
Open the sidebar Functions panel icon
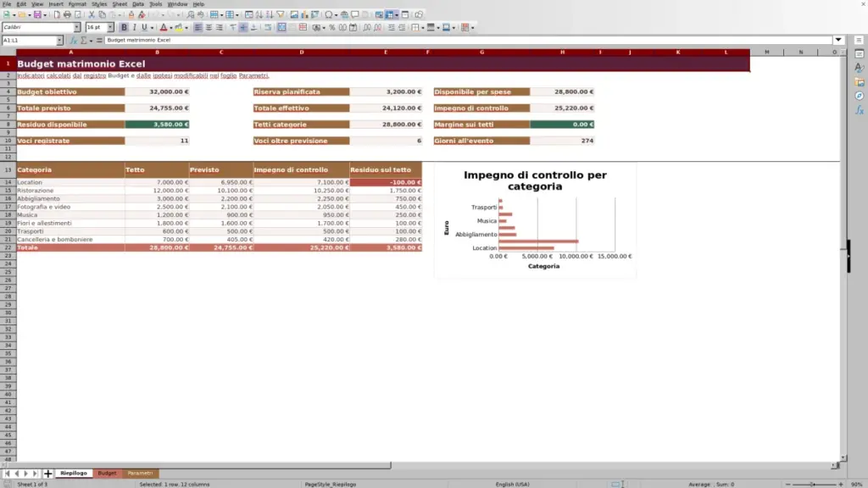860,110
